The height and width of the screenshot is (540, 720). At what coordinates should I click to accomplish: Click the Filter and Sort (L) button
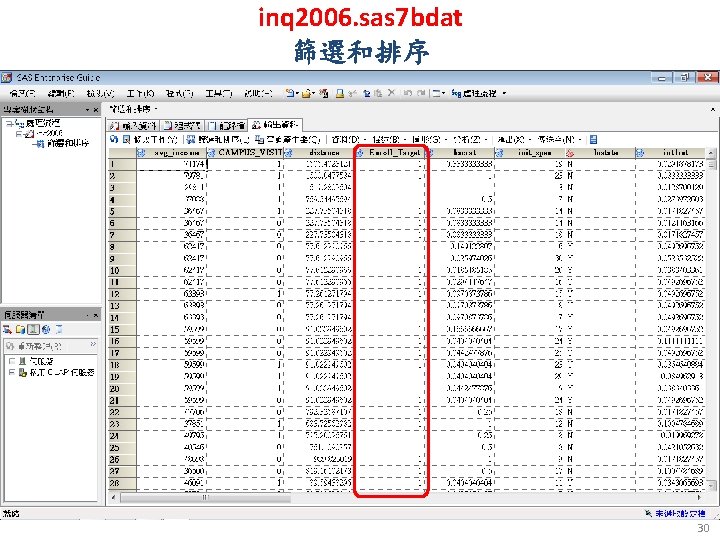tap(219, 139)
